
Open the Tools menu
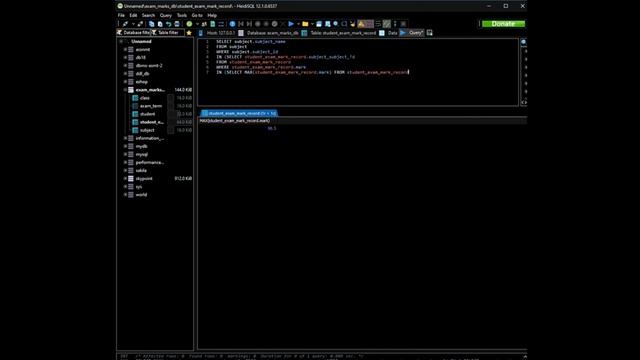pyautogui.click(x=182, y=15)
